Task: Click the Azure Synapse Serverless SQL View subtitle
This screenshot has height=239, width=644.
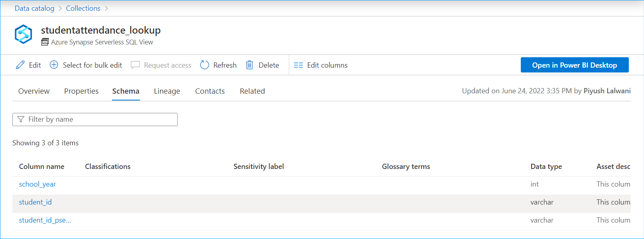Action: [102, 42]
